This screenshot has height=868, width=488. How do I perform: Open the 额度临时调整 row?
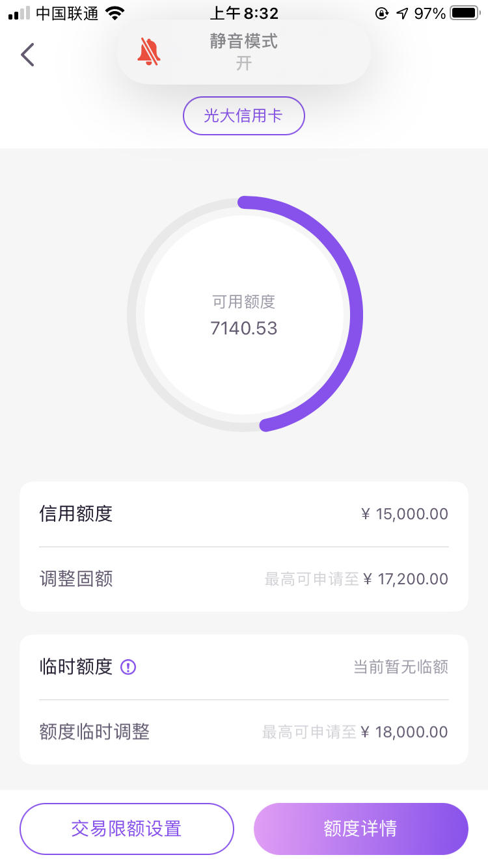[x=244, y=732]
